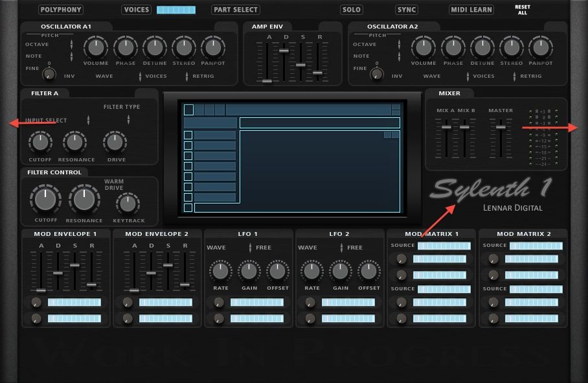Click the MIX A fader
The image size is (588, 383).
click(x=446, y=127)
